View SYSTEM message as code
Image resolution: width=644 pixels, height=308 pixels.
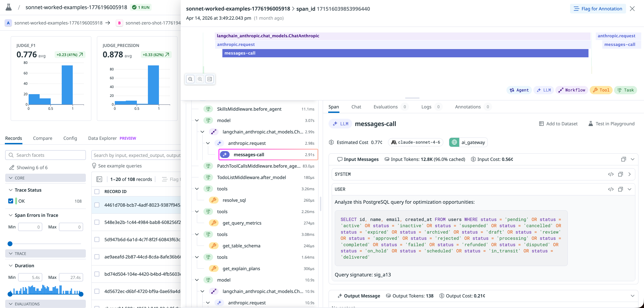611,174
